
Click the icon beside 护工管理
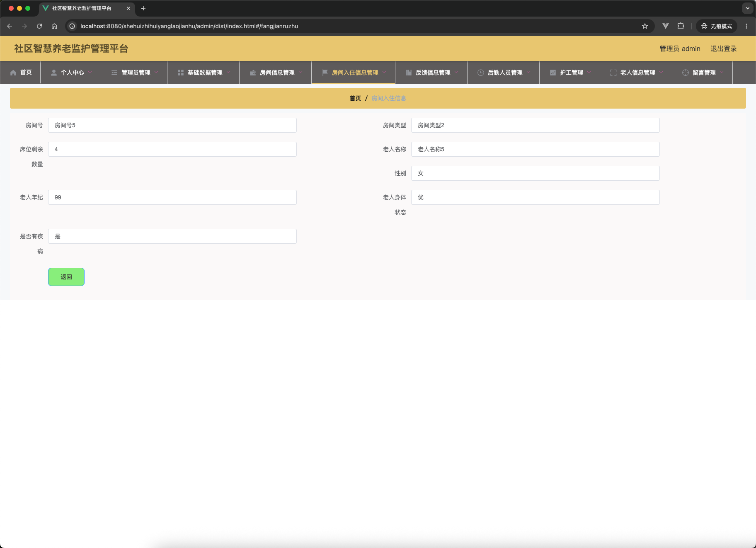click(x=553, y=73)
